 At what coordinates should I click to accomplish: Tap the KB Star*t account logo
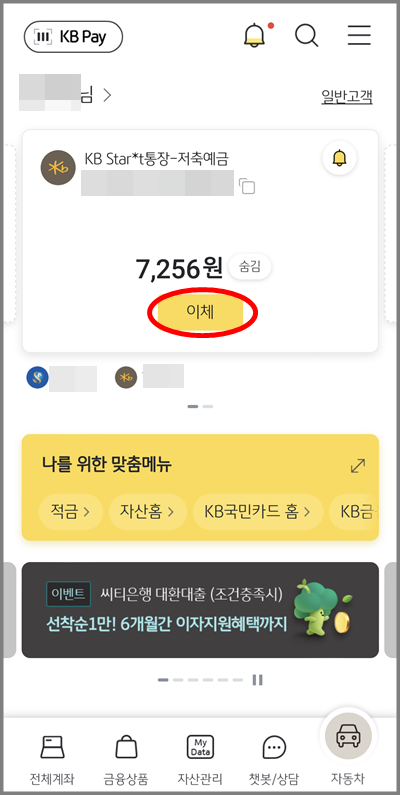58,168
